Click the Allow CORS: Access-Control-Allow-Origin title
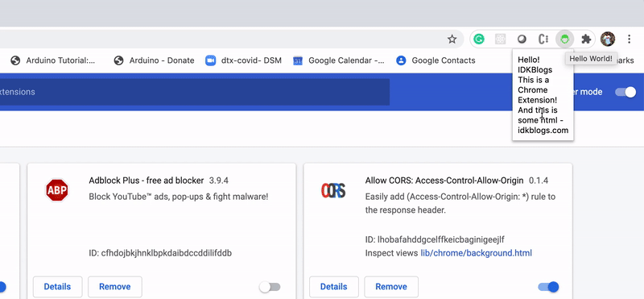 pyautogui.click(x=444, y=181)
